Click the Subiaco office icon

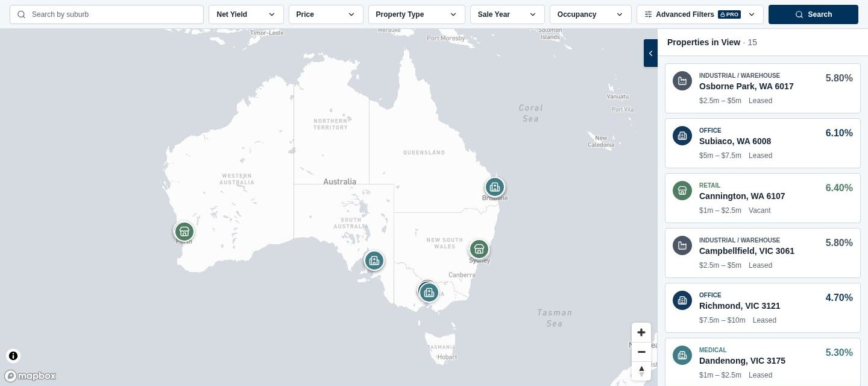coord(682,136)
